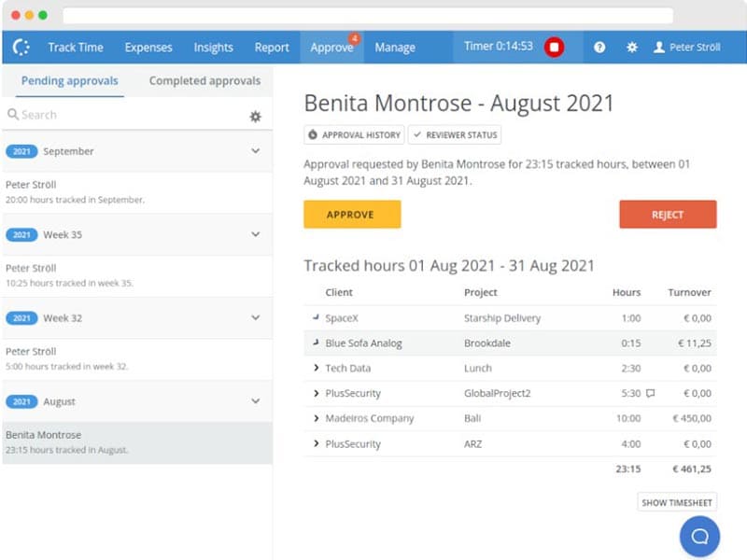Stop the running timer
Image resolution: width=747 pixels, height=560 pixels.
pyautogui.click(x=555, y=47)
